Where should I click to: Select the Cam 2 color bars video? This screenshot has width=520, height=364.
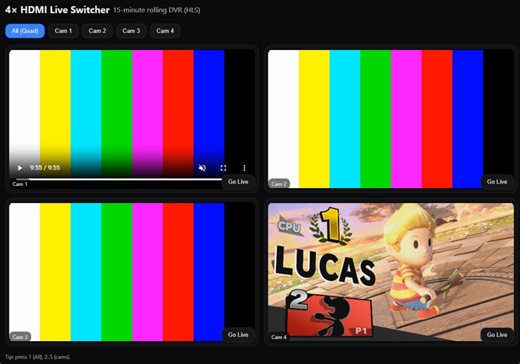[x=391, y=119]
